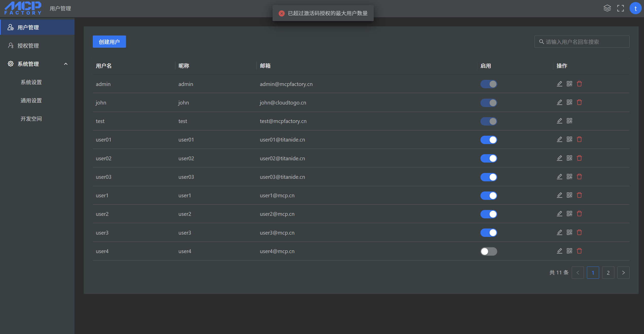Enable the user4 account toggle
Image resolution: width=644 pixels, height=334 pixels.
pos(488,251)
